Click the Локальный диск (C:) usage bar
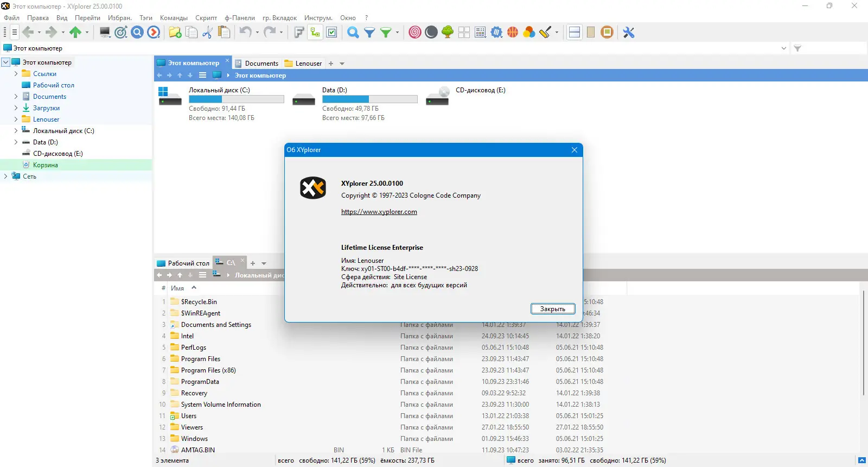Viewport: 868px width, 467px height. 237,99
